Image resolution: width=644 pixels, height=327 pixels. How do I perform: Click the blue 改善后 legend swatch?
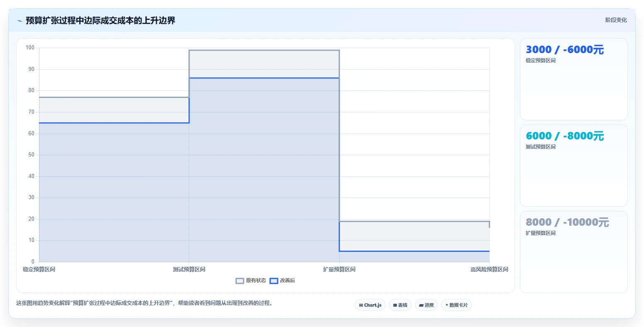(x=274, y=281)
